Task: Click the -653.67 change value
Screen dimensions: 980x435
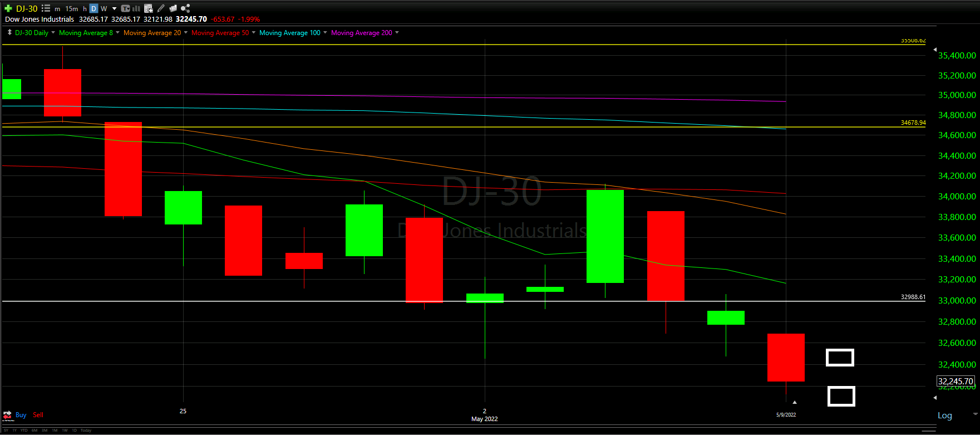Action: [223, 19]
